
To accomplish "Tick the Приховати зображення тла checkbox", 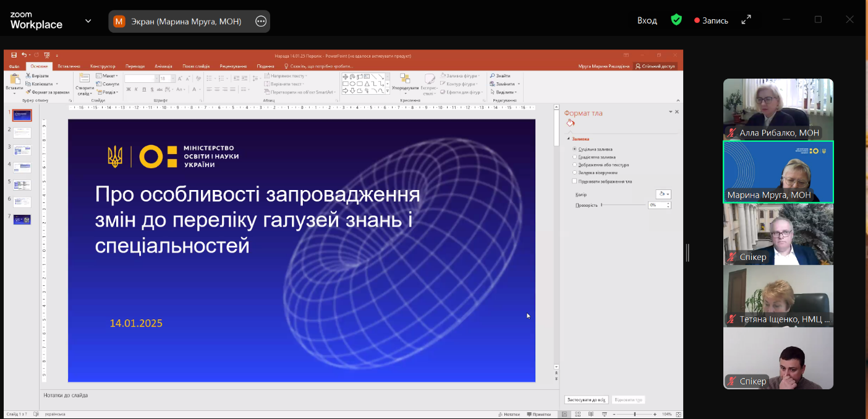I will pyautogui.click(x=574, y=181).
